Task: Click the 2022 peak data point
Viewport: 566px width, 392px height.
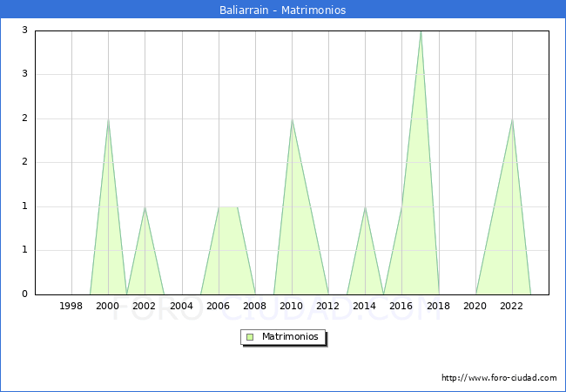Action: point(512,119)
